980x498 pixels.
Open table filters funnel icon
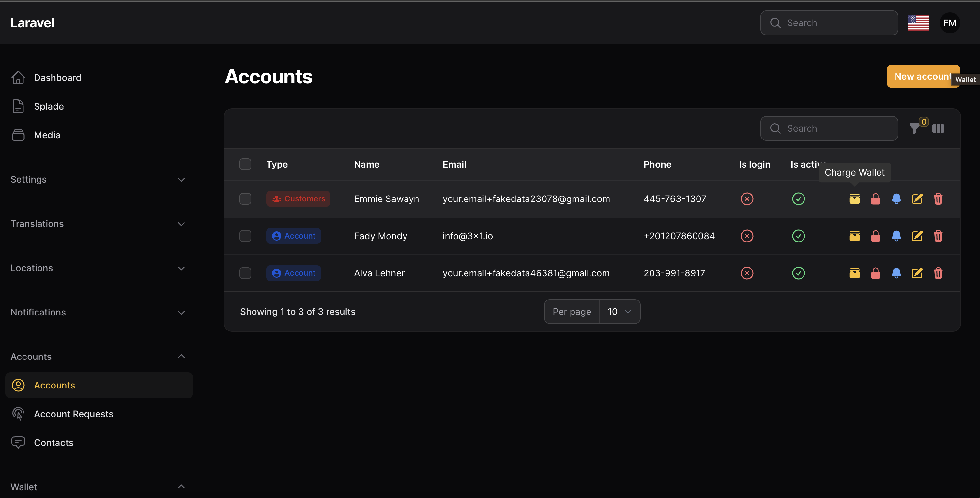point(914,128)
